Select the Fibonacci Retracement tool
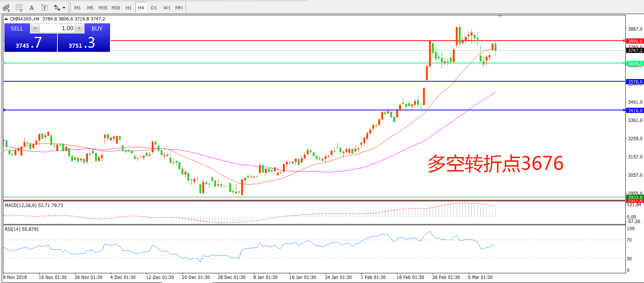 click(19, 7)
